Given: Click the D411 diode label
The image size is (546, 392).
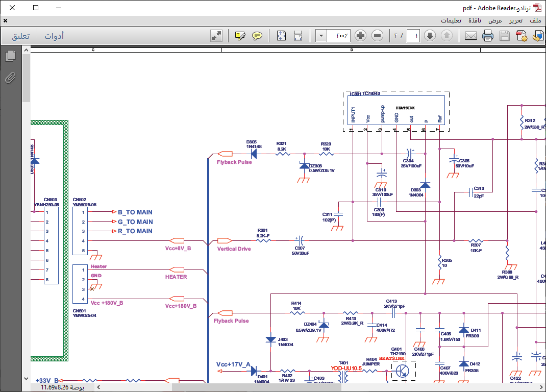Looking at the screenshot, I should point(476,330).
